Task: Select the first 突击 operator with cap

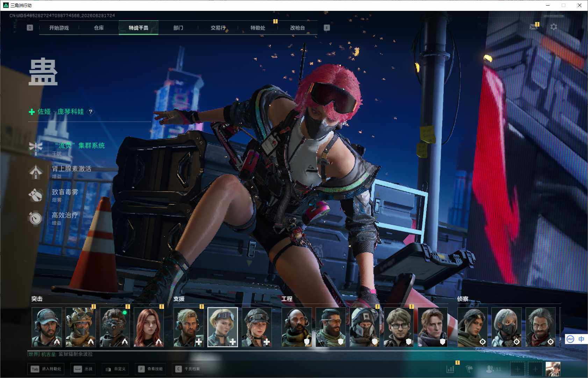Action: click(x=47, y=327)
